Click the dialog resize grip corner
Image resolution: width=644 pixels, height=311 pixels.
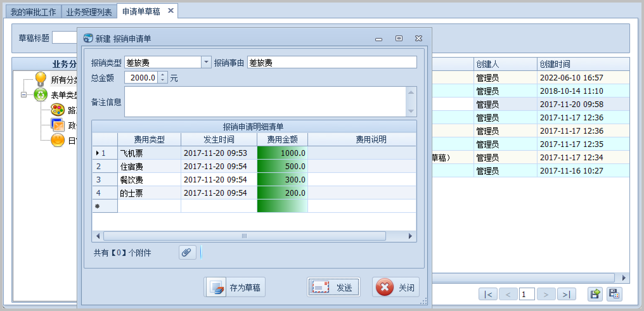pos(423,301)
